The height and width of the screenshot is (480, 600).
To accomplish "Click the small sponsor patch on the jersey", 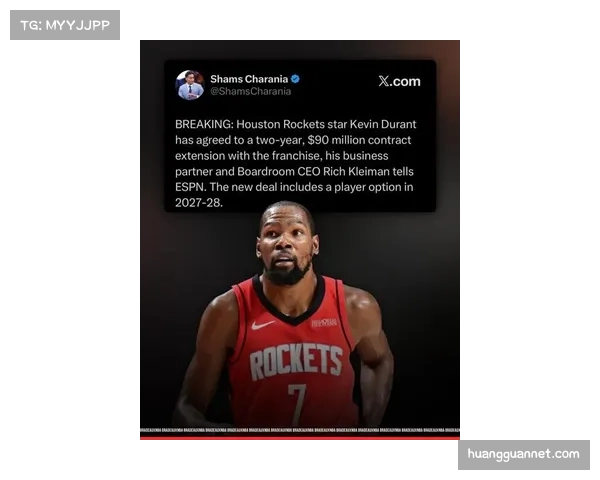I will pos(324,322).
